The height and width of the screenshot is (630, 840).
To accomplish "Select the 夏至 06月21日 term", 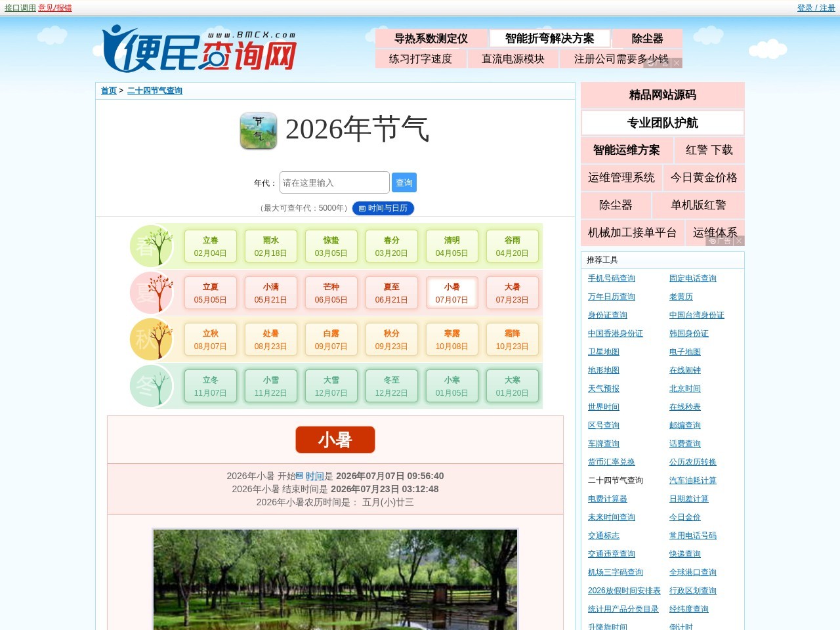I will tap(392, 293).
